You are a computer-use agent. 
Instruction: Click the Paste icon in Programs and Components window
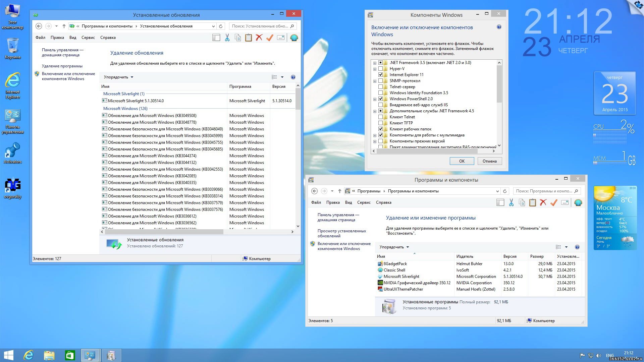[x=533, y=202]
